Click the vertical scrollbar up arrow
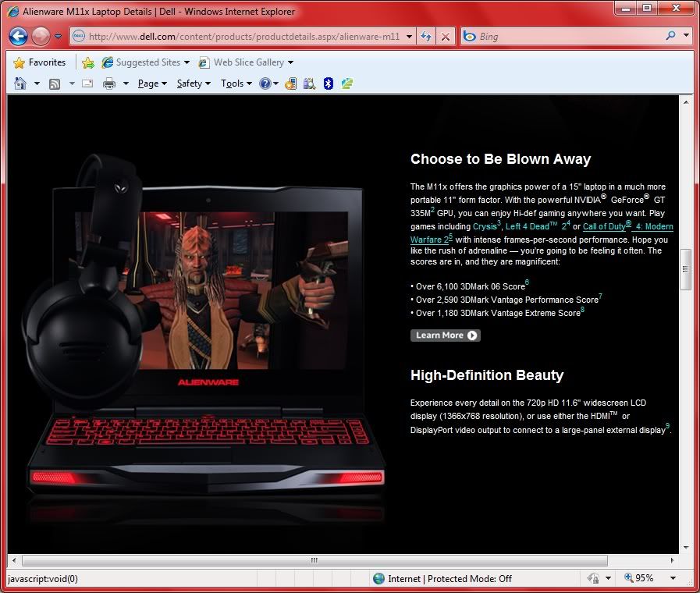Screen dimensions: 700x593 coord(686,102)
